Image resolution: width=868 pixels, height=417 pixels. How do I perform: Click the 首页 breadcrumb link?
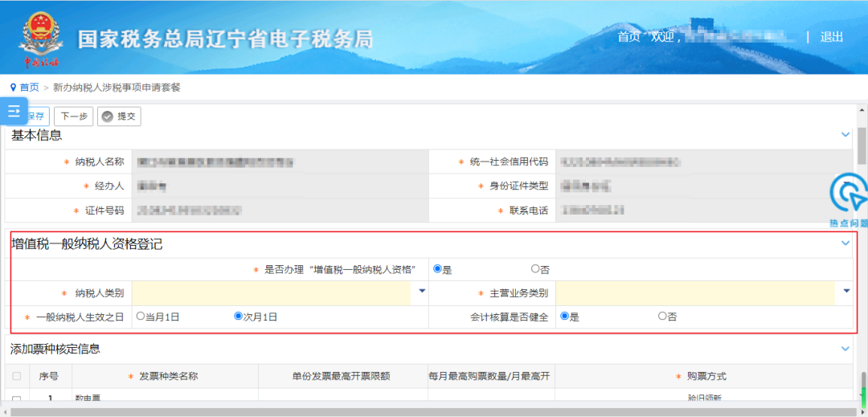coord(30,88)
